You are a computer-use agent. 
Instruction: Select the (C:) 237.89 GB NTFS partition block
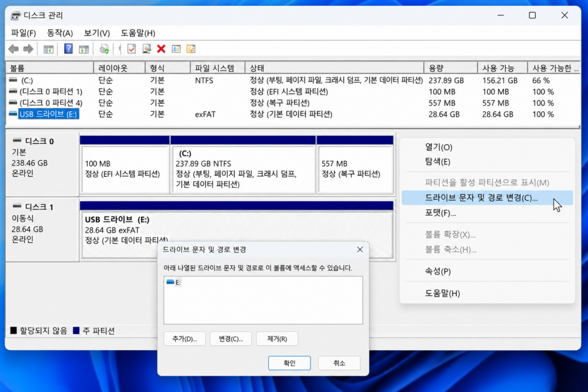(243, 165)
